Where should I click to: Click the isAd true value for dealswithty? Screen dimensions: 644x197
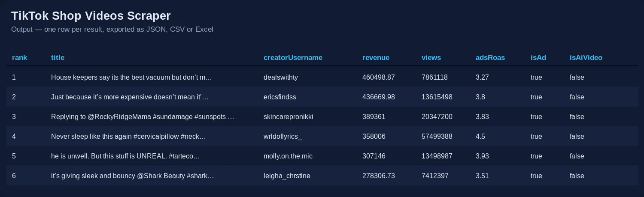[536, 78]
